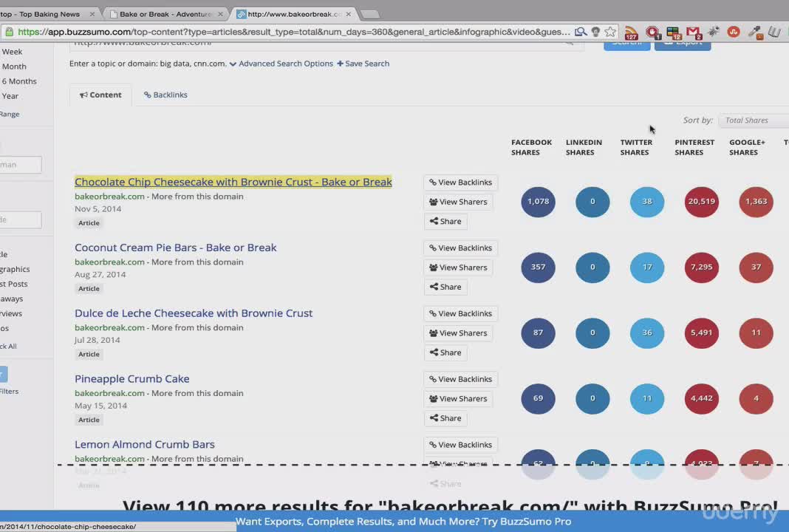This screenshot has height=532, width=789.
Task: Open the RSS extension showing 127
Action: point(631,33)
